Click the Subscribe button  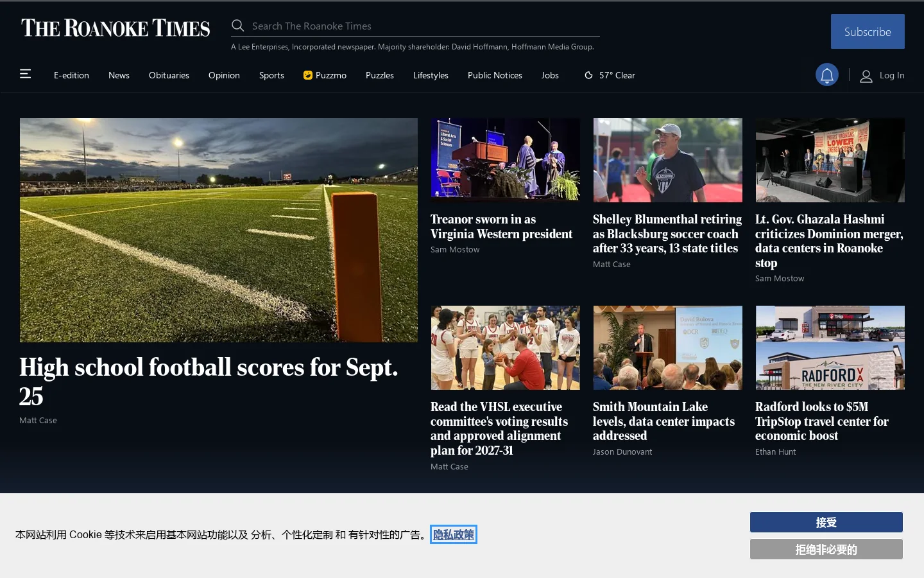(x=868, y=31)
